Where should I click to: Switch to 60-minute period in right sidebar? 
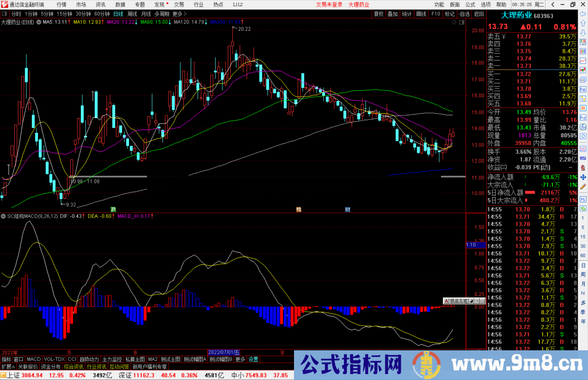(583, 256)
